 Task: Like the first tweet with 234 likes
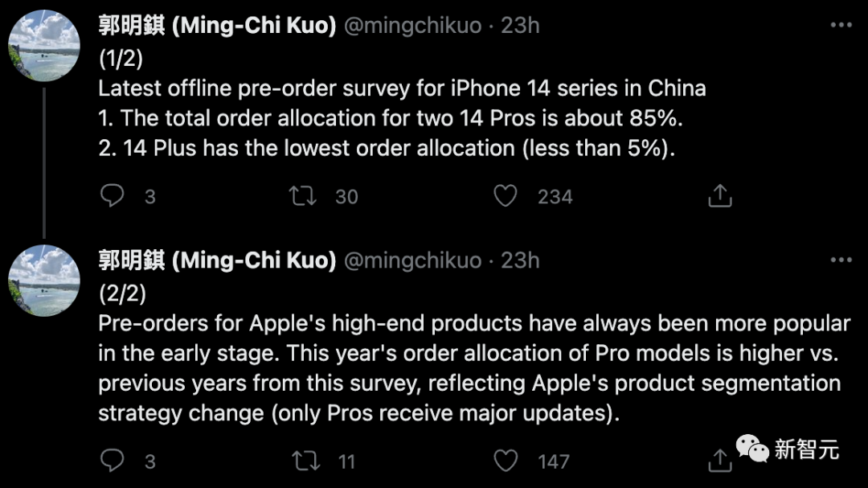(506, 196)
